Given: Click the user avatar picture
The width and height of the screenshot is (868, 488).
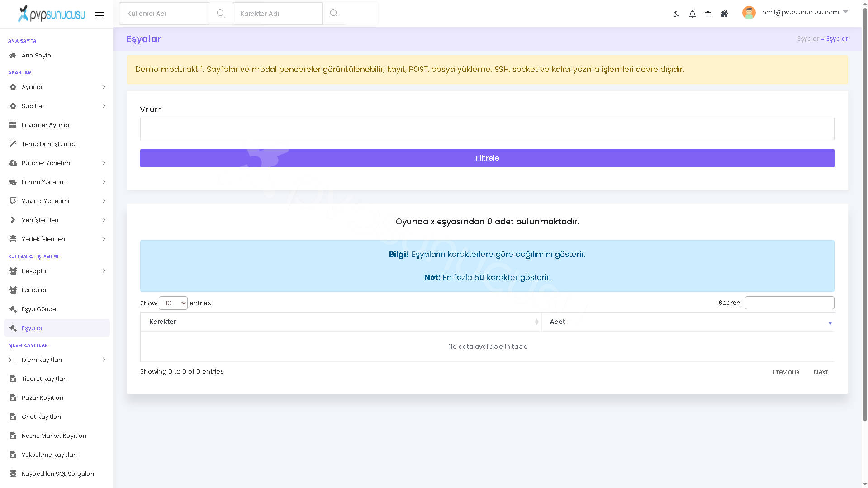Looking at the screenshot, I should [x=749, y=13].
